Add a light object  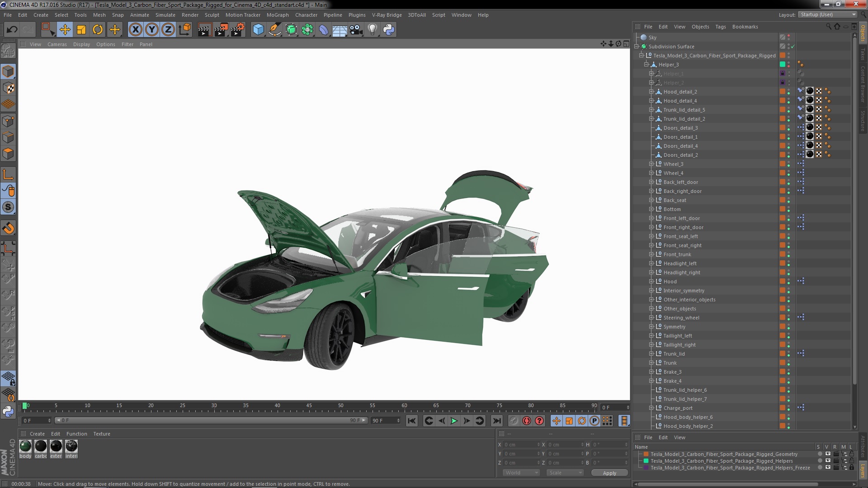click(x=373, y=30)
